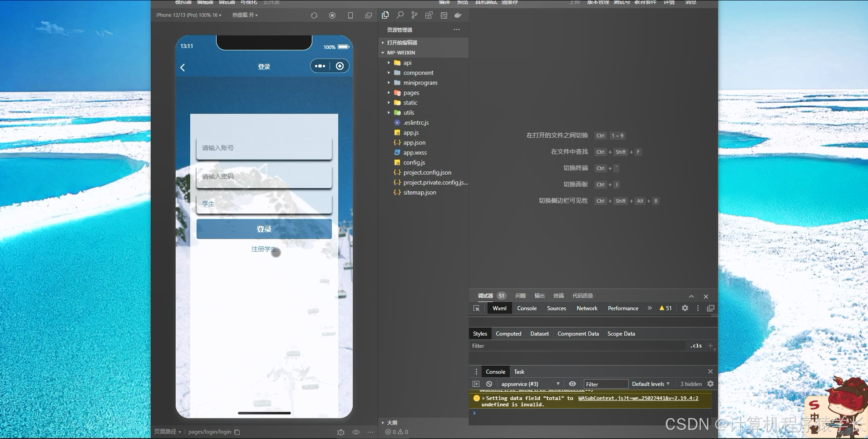The height and width of the screenshot is (439, 868).
Task: Click the detach simulator window icon
Action: coord(369,15)
